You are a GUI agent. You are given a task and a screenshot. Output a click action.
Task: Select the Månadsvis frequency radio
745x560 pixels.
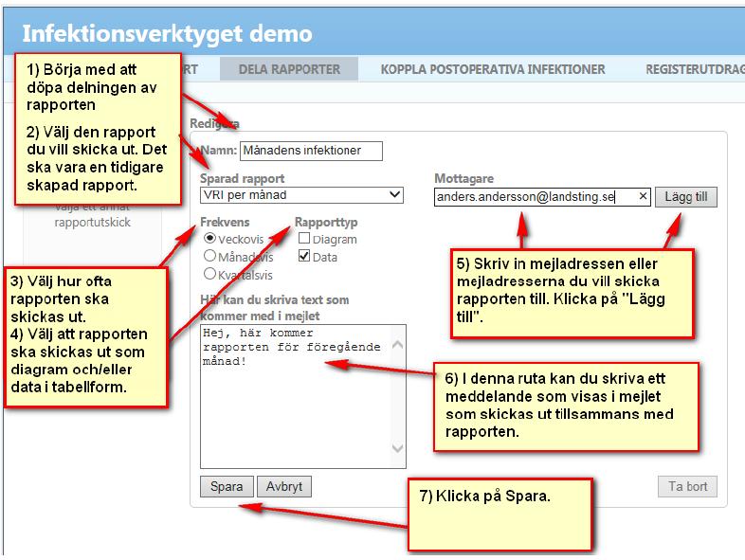tap(209, 256)
